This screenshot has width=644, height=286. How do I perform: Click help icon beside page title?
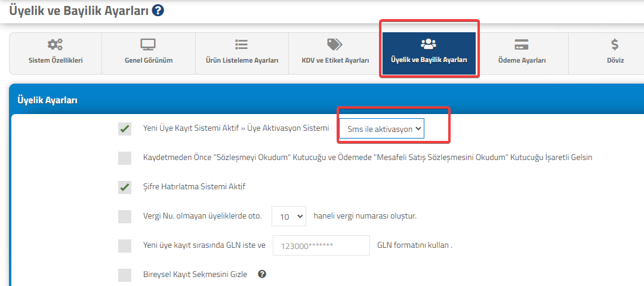tap(158, 11)
